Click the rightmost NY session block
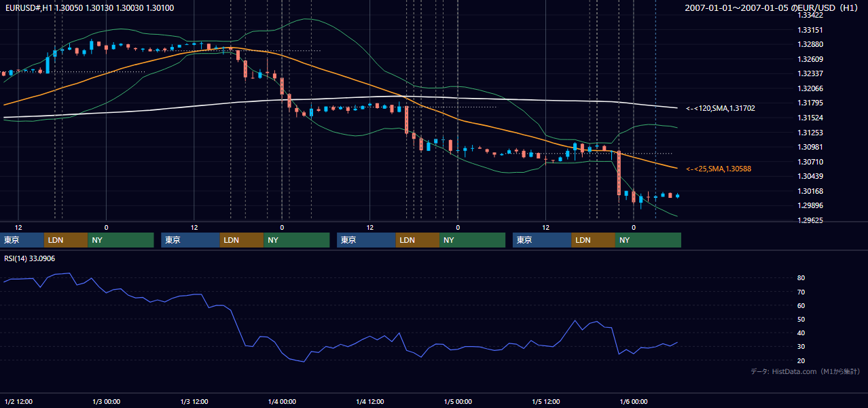 point(648,240)
